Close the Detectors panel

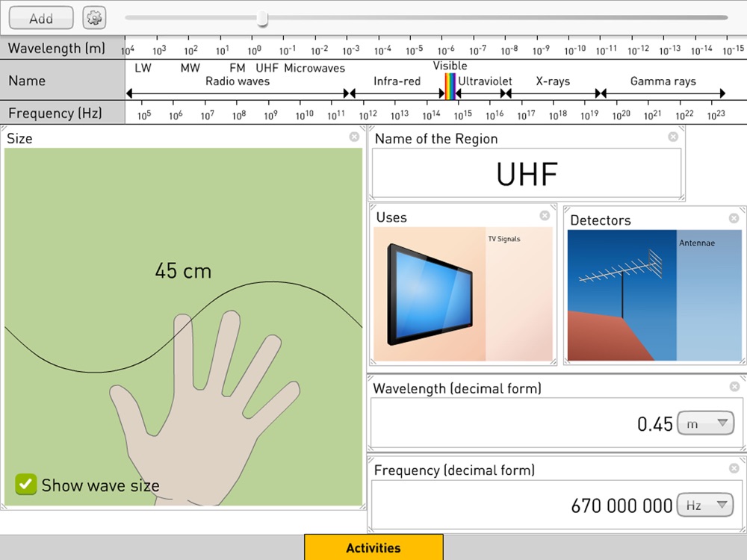point(734,218)
